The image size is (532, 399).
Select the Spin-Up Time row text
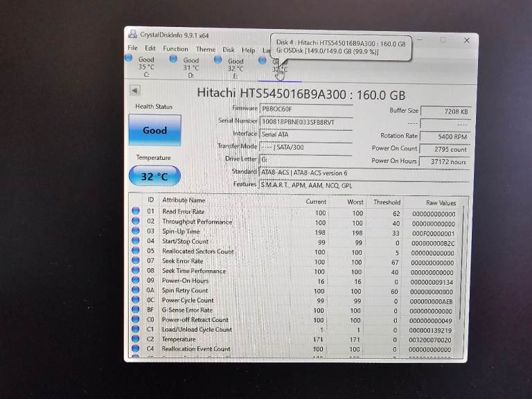coord(181,231)
